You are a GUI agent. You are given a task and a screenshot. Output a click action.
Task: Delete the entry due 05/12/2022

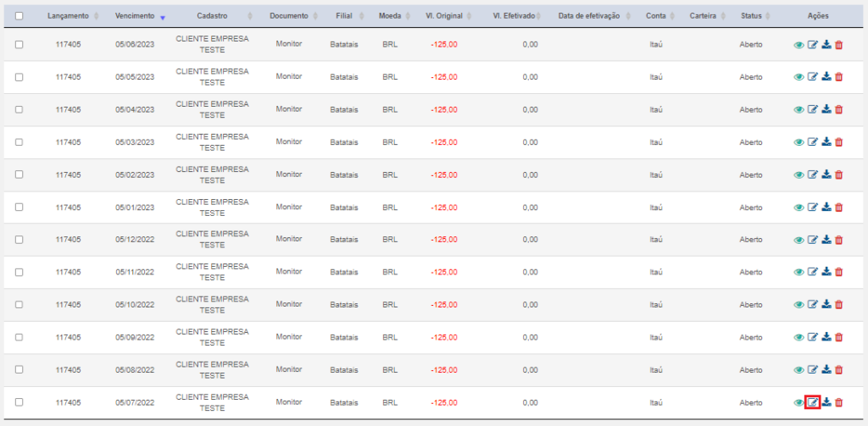(x=838, y=241)
